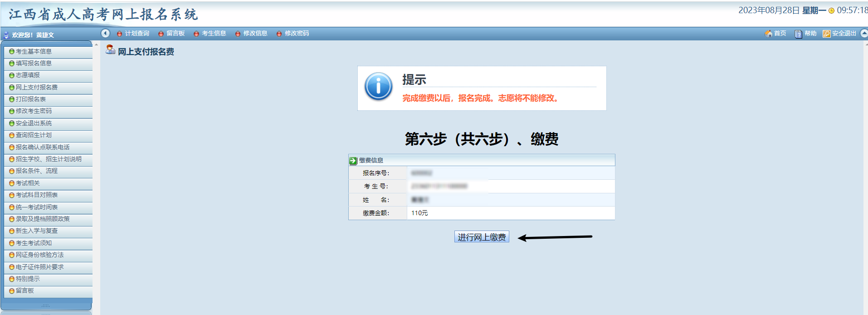Open 查询招生计划 sidebar link

coord(34,135)
